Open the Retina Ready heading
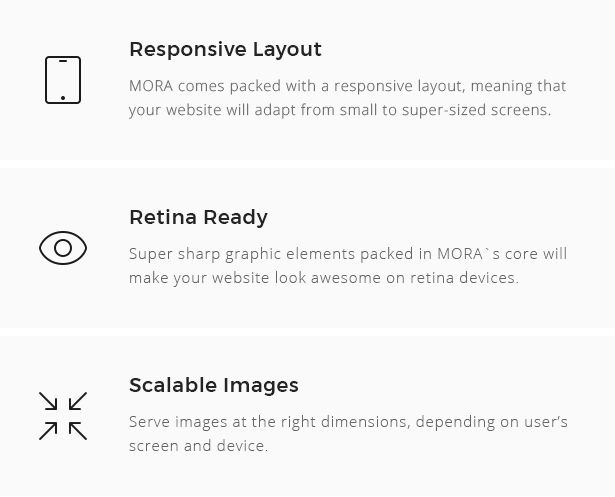Image resolution: width=615 pixels, height=497 pixels. (x=198, y=218)
